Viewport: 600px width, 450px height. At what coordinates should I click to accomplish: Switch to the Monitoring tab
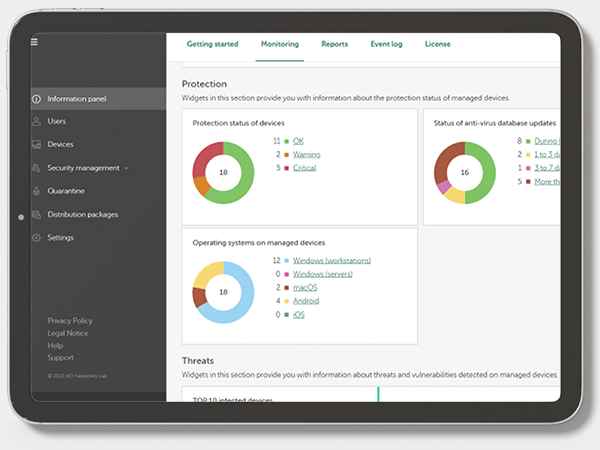[280, 44]
